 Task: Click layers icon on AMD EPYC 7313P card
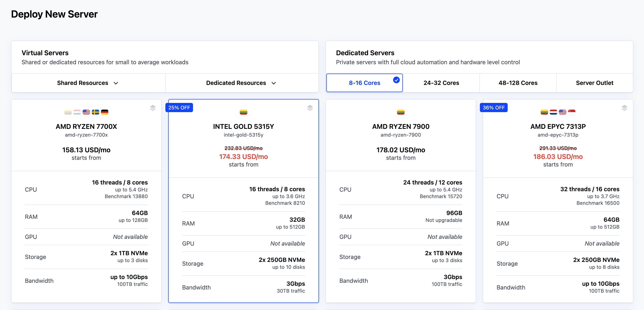coord(624,108)
